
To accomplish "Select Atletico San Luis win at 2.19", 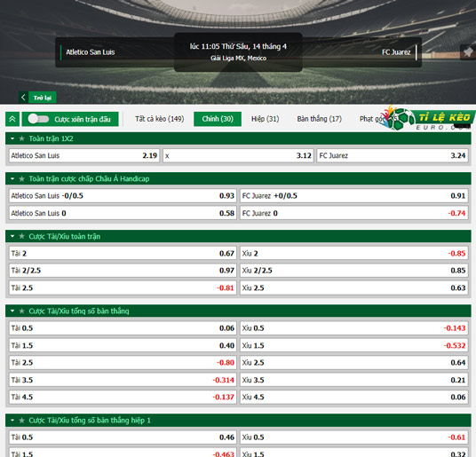I will (x=84, y=155).
